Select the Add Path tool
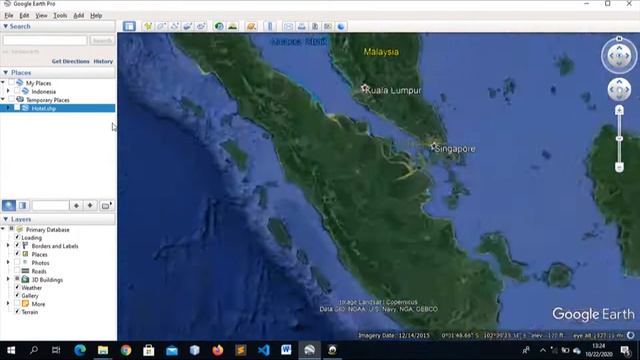The height and width of the screenshot is (360, 640). pos(174,26)
